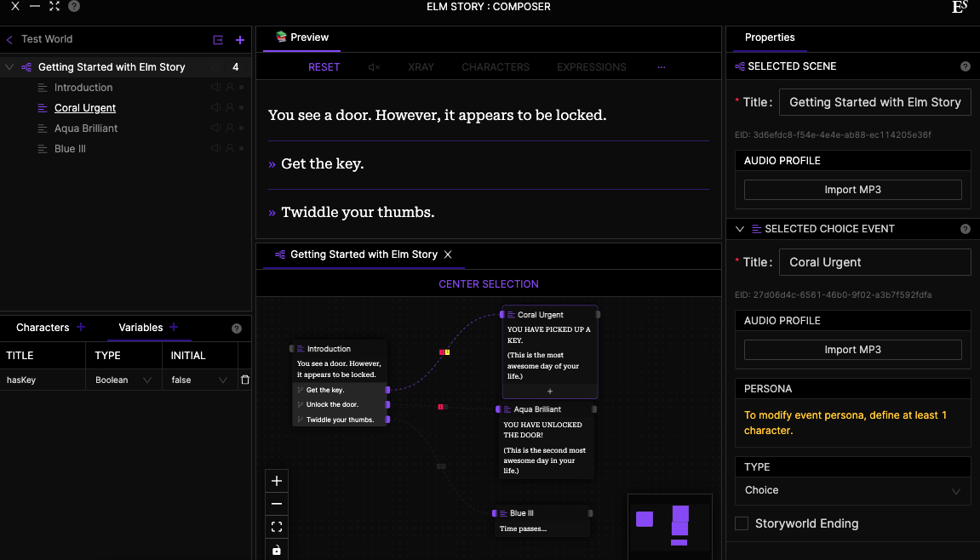Toggle mute icon in the preview toolbar
This screenshot has width=980, height=560.
pyautogui.click(x=374, y=67)
